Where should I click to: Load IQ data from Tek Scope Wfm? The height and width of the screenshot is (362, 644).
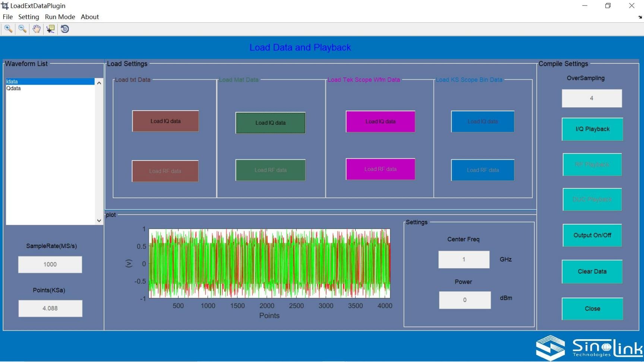[381, 121]
